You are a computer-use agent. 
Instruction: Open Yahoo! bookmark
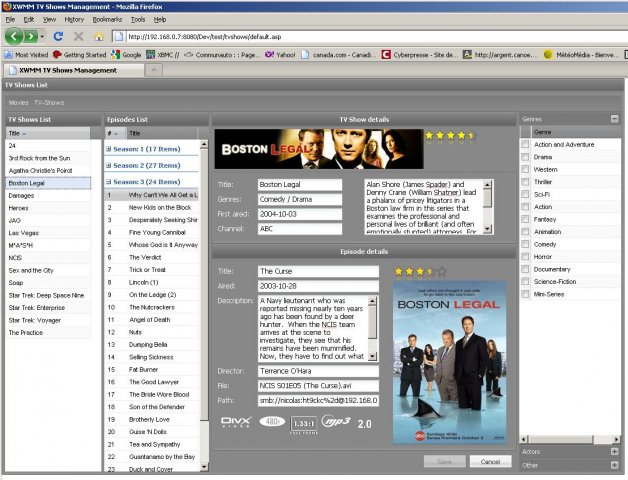pyautogui.click(x=280, y=55)
